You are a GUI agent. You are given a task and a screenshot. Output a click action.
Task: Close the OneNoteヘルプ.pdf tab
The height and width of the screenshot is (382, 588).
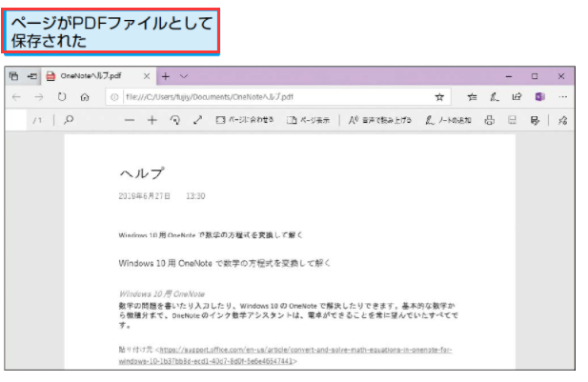147,76
